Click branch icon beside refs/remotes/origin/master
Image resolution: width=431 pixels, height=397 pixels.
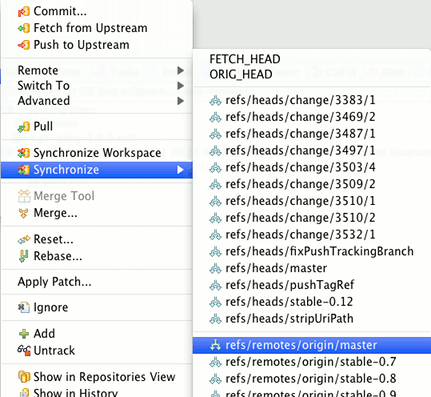[215, 345]
